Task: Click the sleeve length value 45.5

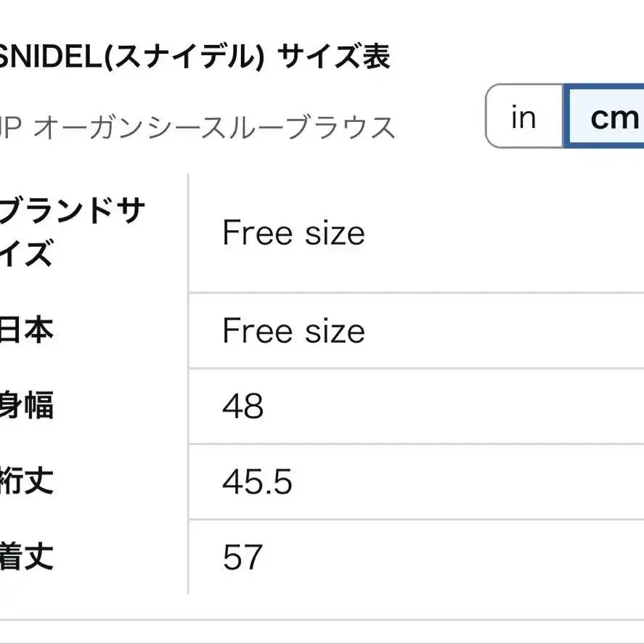Action: click(x=257, y=481)
